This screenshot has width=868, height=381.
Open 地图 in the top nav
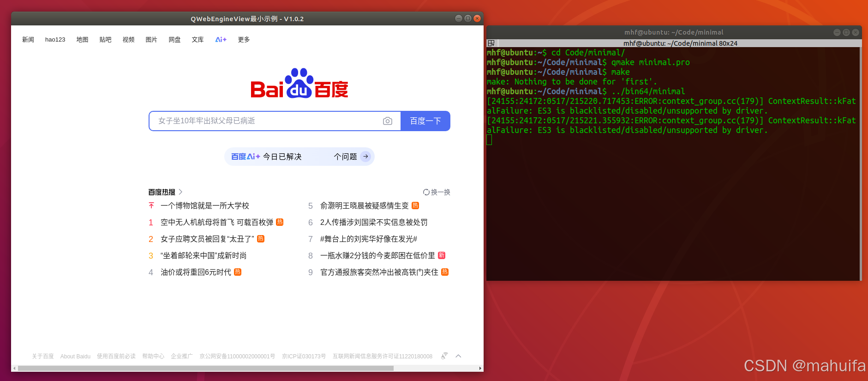82,40
